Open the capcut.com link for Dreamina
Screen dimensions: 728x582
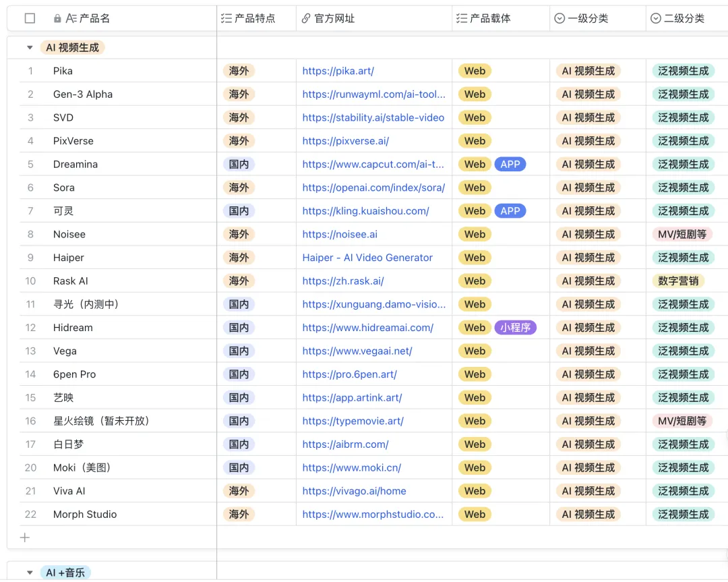(373, 165)
